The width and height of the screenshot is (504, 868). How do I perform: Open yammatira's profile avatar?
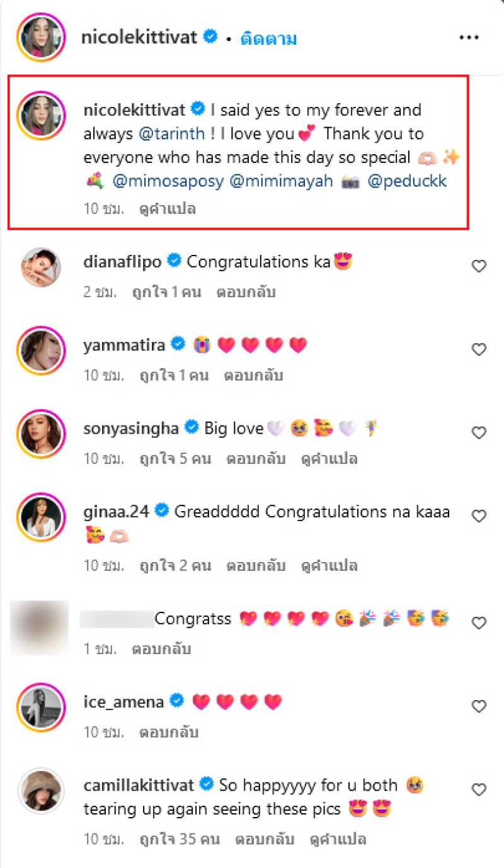pos(40,349)
